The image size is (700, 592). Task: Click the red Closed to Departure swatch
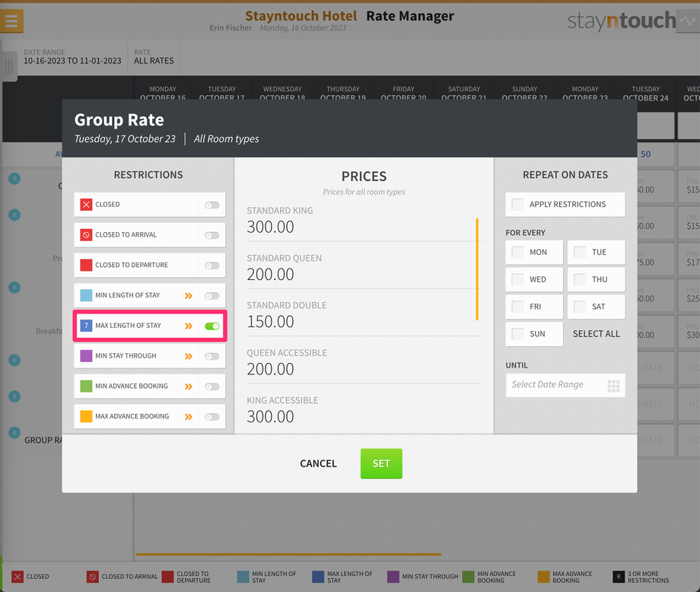tap(86, 266)
